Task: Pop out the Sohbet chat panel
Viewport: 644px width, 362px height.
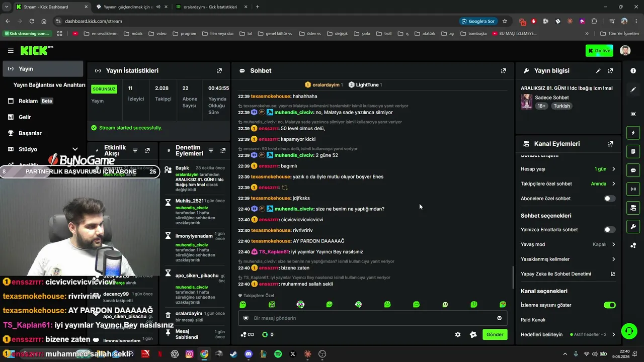Action: (x=503, y=71)
